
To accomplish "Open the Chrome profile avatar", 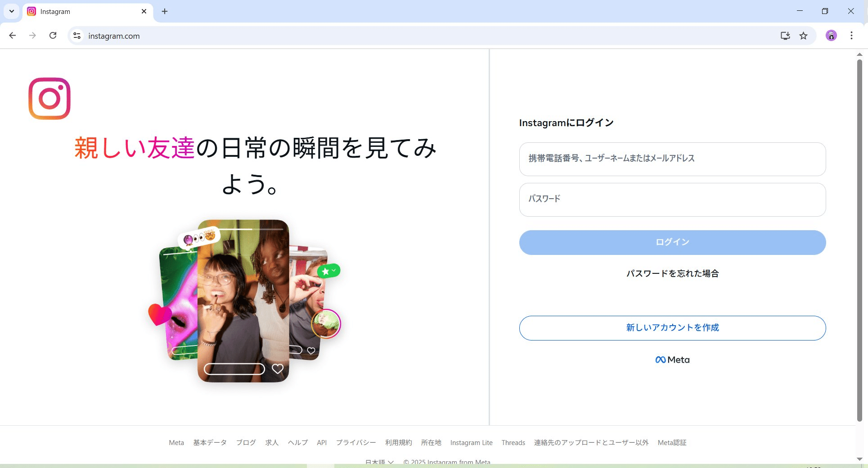I will click(831, 36).
